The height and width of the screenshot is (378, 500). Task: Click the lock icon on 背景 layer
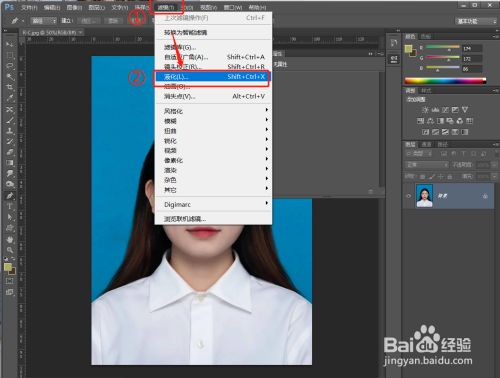click(485, 196)
